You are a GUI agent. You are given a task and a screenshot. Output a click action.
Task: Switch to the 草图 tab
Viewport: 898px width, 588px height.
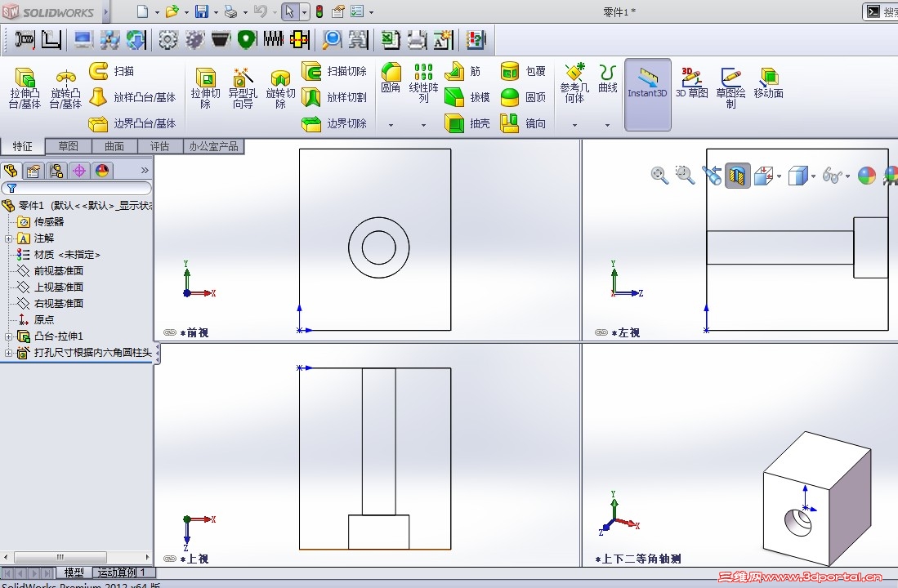[x=68, y=146]
